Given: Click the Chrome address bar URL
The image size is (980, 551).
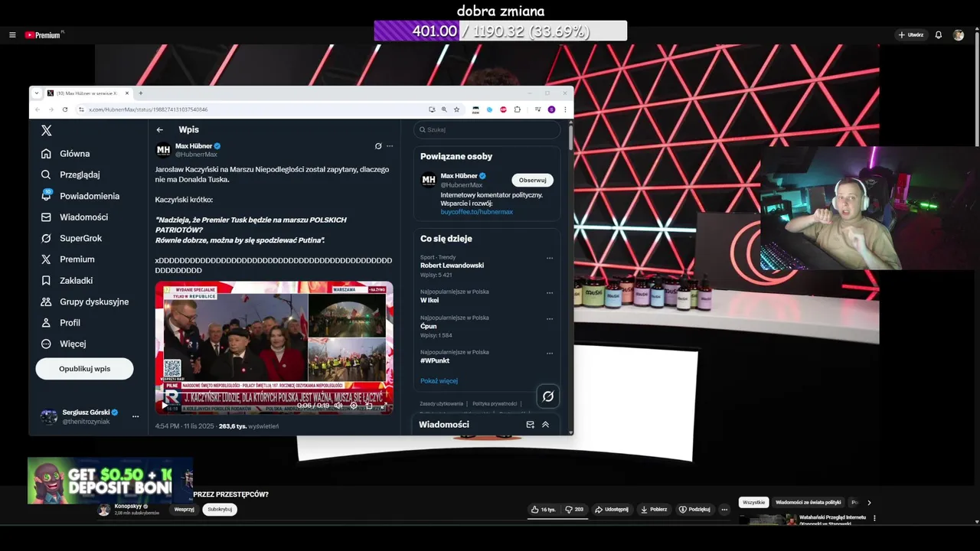Looking at the screenshot, I should [148, 109].
